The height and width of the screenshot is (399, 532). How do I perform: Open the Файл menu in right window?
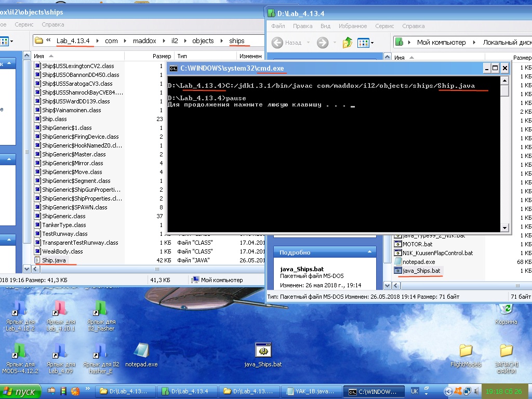pos(278,26)
